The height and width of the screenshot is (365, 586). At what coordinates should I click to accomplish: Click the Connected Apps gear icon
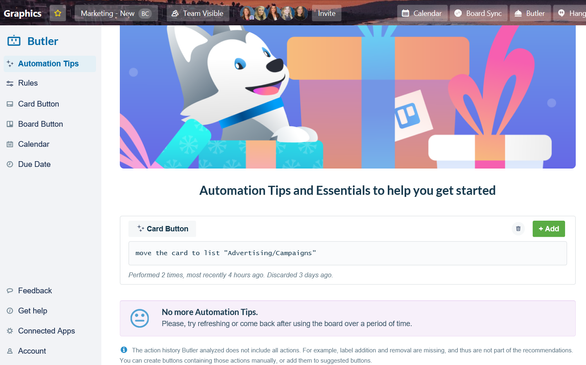pyautogui.click(x=10, y=331)
